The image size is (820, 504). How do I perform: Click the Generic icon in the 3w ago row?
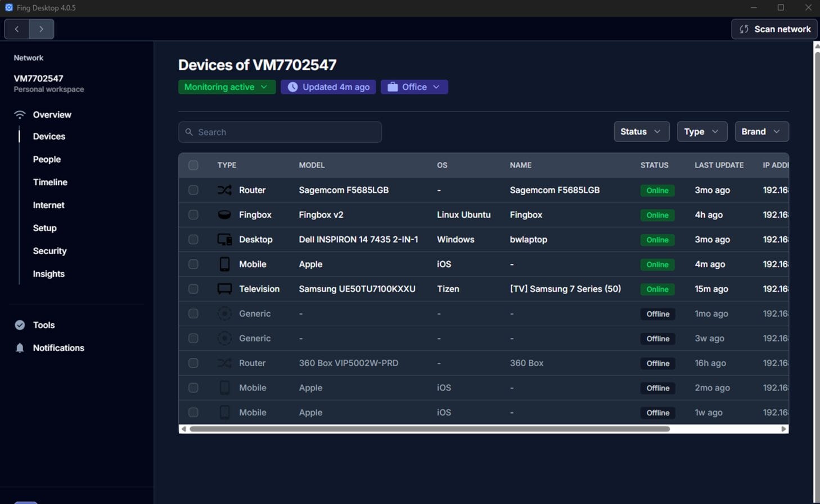(224, 339)
